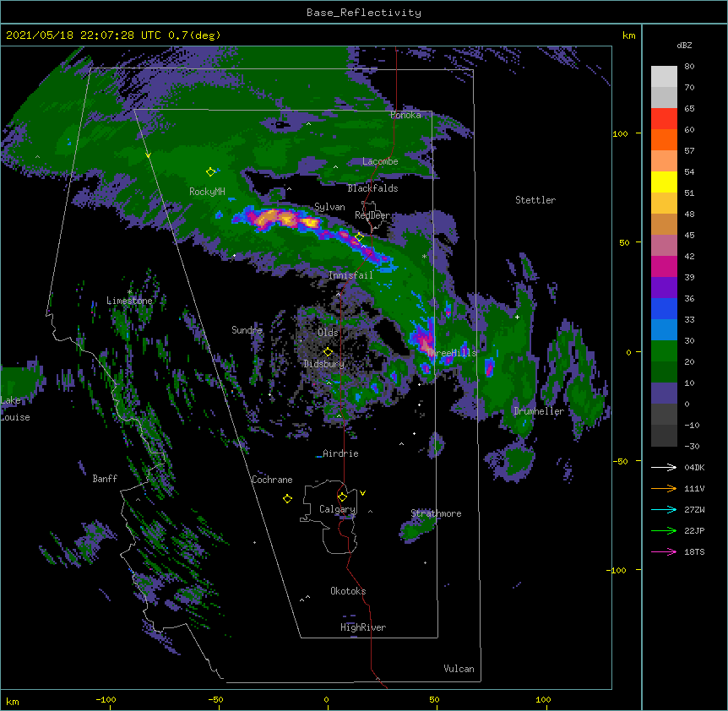Select the 30 dBZ light blue swatch
728x711 pixels.
(x=664, y=329)
